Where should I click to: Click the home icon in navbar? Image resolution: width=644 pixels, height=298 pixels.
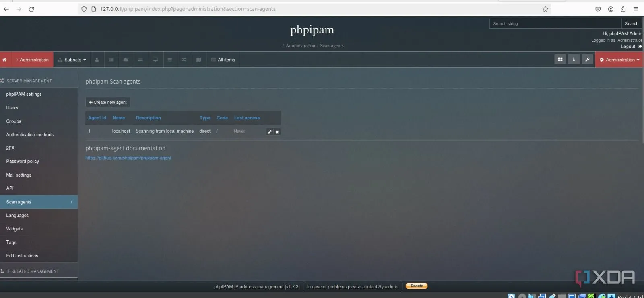5,60
